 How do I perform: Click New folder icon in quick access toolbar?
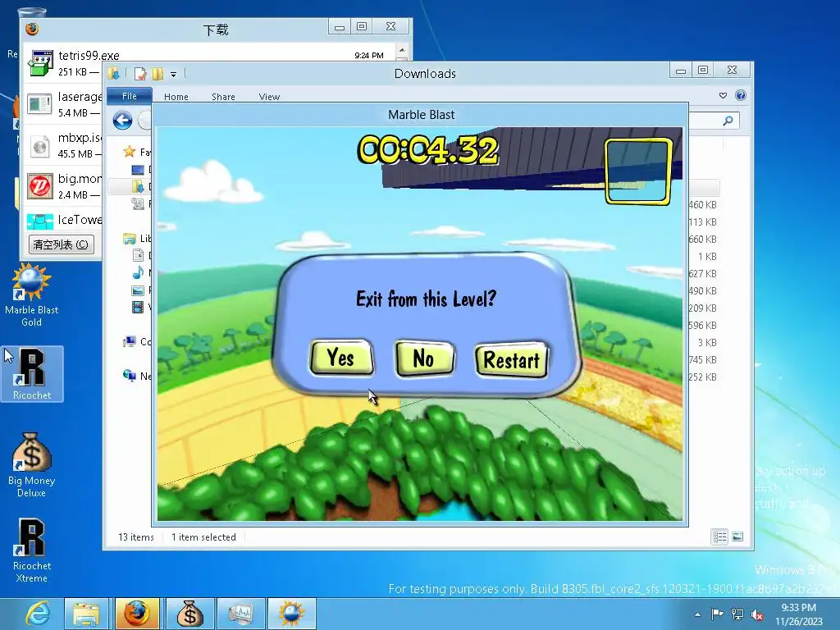157,73
